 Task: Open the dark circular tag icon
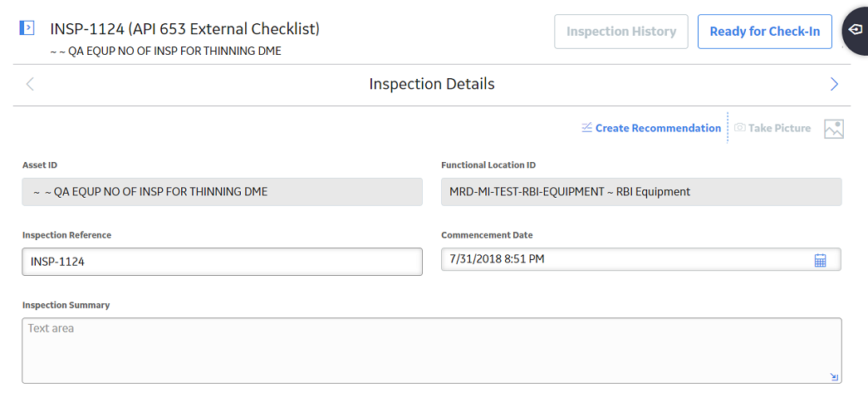point(855,30)
